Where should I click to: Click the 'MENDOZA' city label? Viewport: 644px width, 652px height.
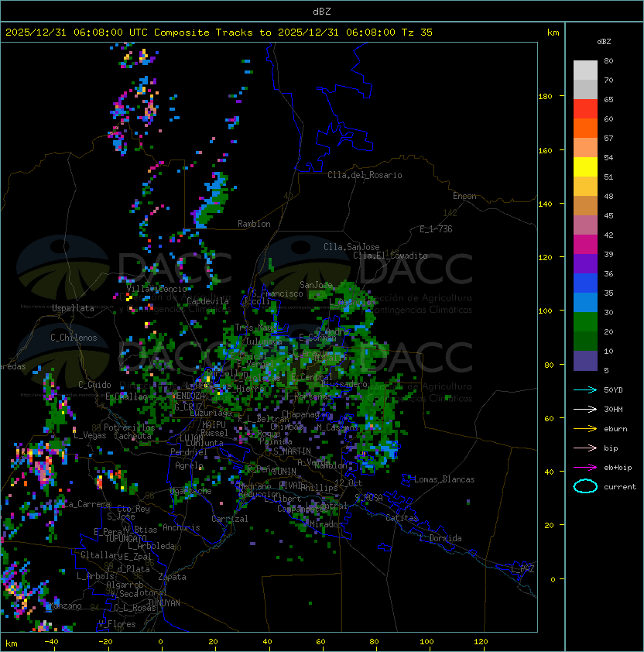(188, 395)
